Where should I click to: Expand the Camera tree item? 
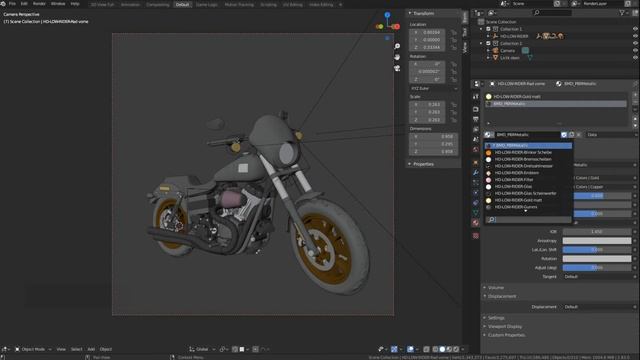488,51
